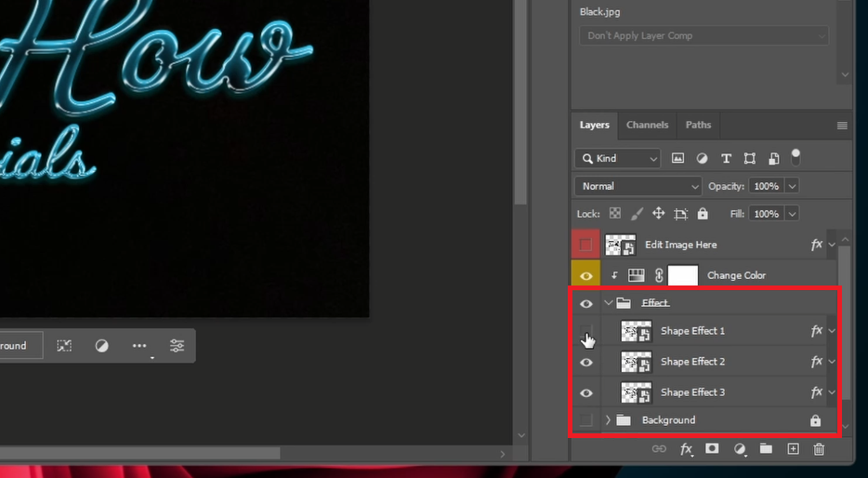Image resolution: width=868 pixels, height=478 pixels.
Task: Select the Shape Effect 3 layer thumbnail
Action: [636, 392]
